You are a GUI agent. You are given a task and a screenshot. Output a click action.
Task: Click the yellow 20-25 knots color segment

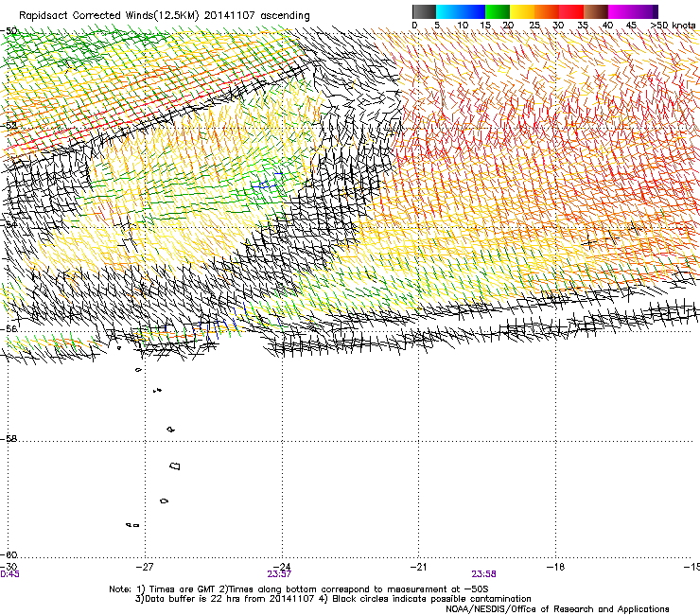tap(522, 11)
